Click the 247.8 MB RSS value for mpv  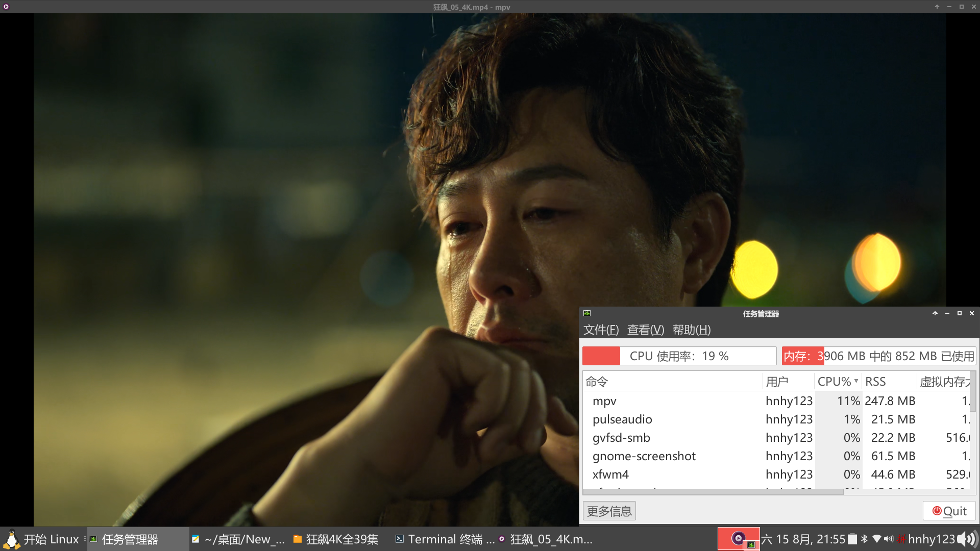tap(890, 401)
